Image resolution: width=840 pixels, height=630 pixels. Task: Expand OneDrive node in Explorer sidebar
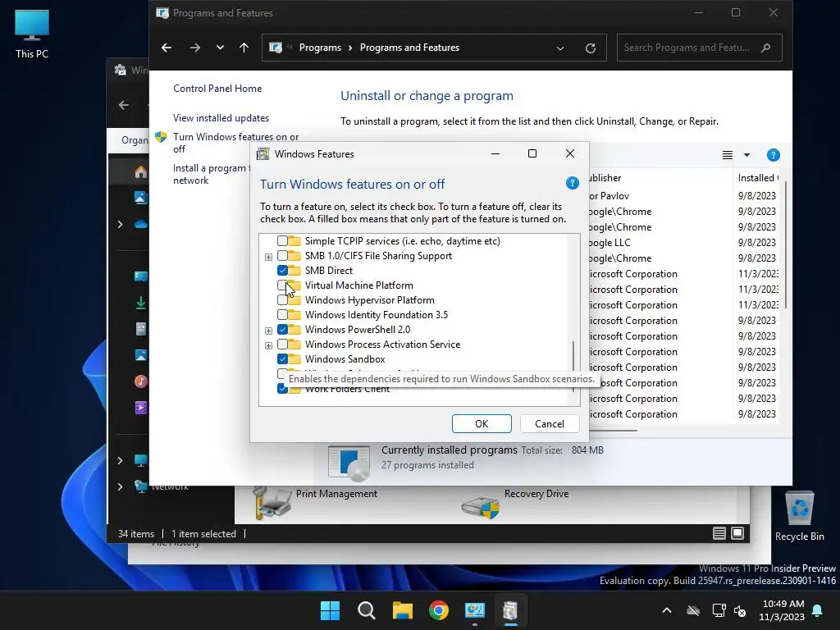click(120, 225)
